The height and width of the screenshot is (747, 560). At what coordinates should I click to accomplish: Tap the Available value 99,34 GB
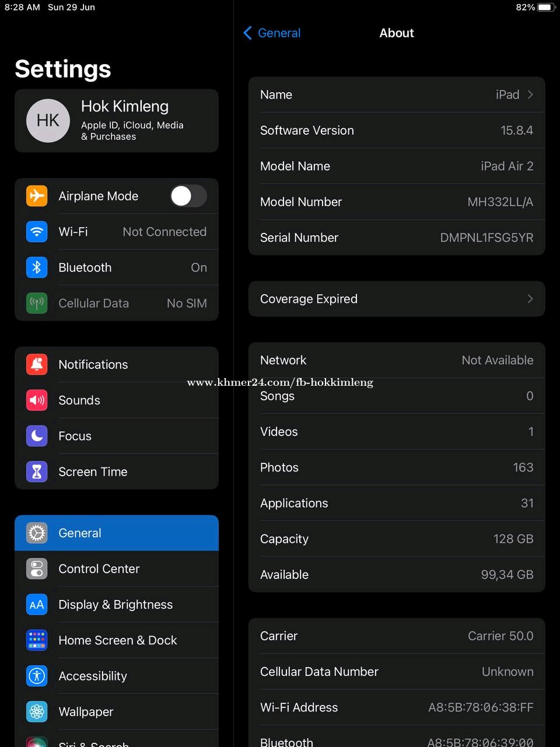507,575
